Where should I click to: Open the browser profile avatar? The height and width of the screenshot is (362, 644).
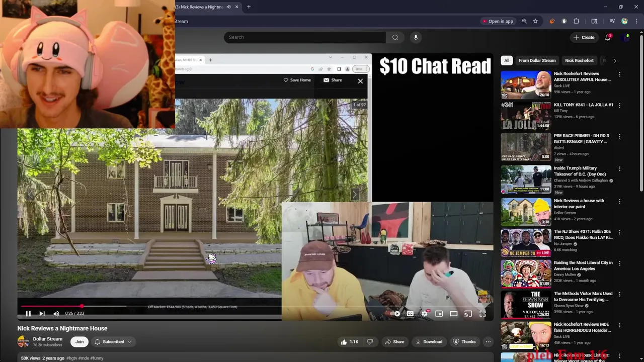coord(624,21)
